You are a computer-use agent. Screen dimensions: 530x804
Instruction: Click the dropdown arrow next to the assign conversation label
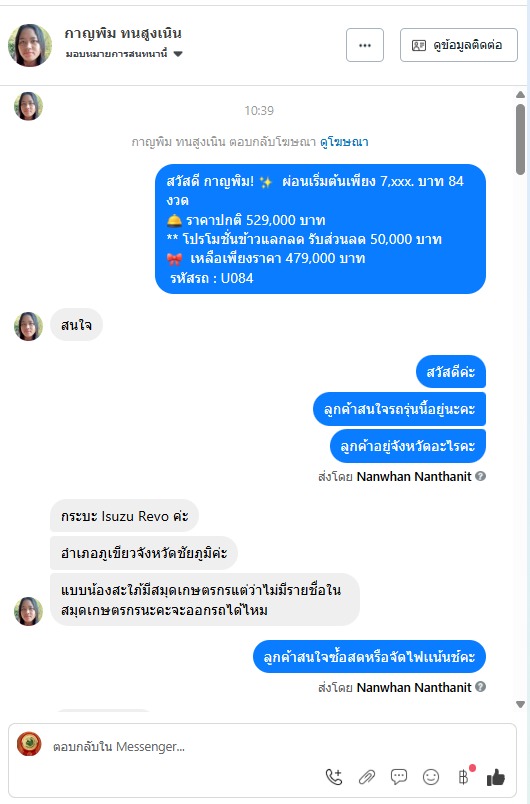click(178, 54)
